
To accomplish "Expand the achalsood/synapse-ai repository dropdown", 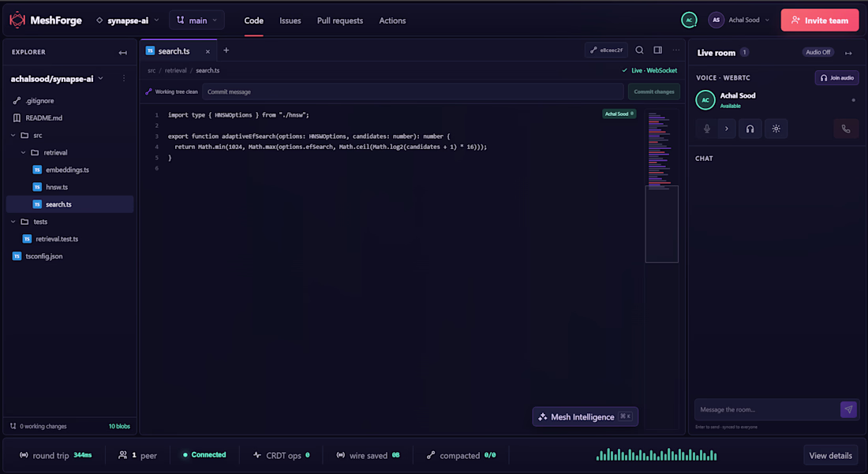I will tap(57, 79).
